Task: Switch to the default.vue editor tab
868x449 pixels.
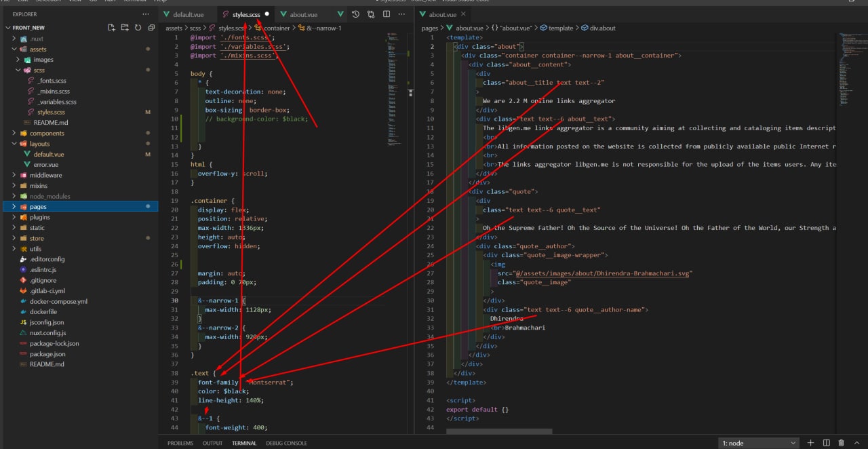Action: (x=188, y=14)
